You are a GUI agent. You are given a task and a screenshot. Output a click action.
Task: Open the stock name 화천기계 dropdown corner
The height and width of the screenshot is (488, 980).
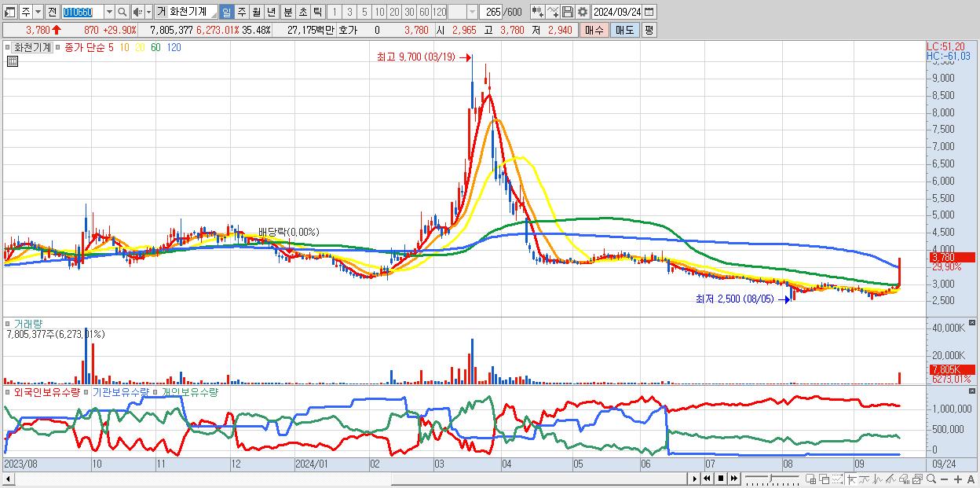pos(214,17)
